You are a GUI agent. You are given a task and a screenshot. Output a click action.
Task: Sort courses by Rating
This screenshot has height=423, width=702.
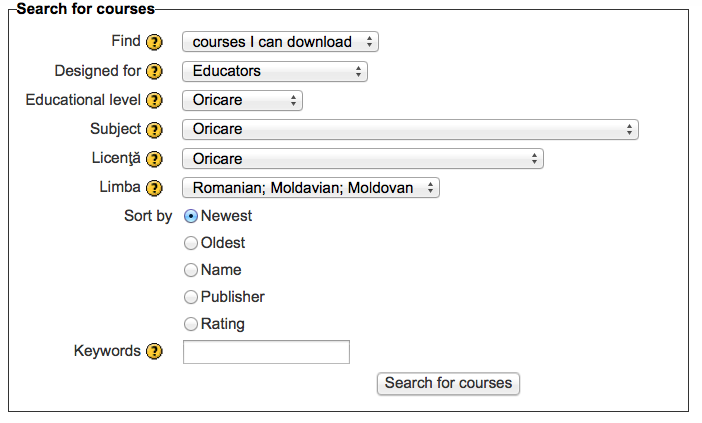[x=191, y=324]
